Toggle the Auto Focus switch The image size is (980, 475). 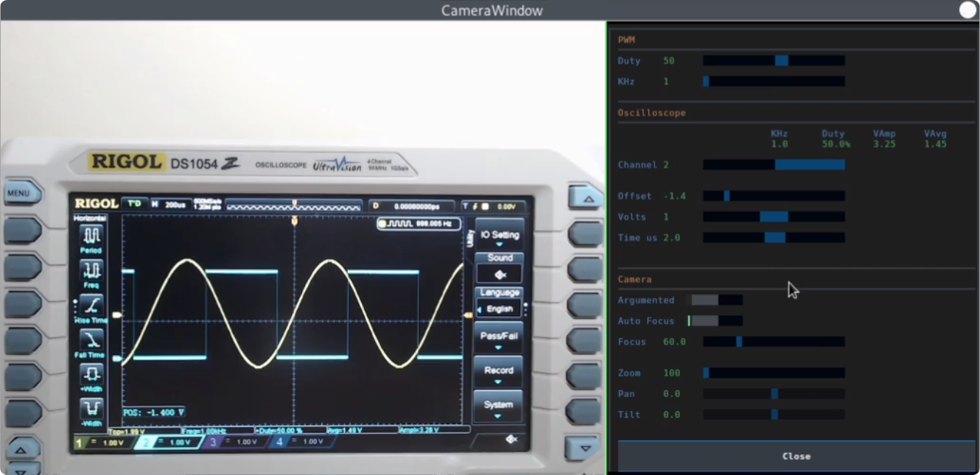pos(717,320)
